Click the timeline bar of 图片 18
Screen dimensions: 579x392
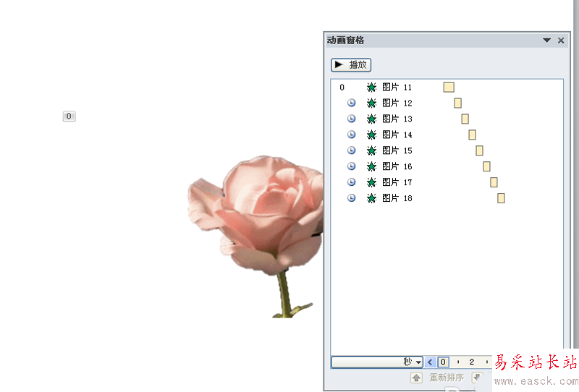tap(501, 199)
